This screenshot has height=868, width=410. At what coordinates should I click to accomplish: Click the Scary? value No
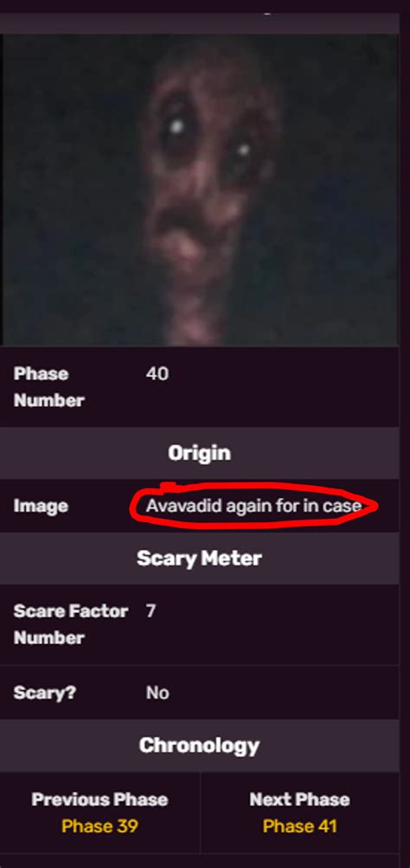(x=157, y=692)
